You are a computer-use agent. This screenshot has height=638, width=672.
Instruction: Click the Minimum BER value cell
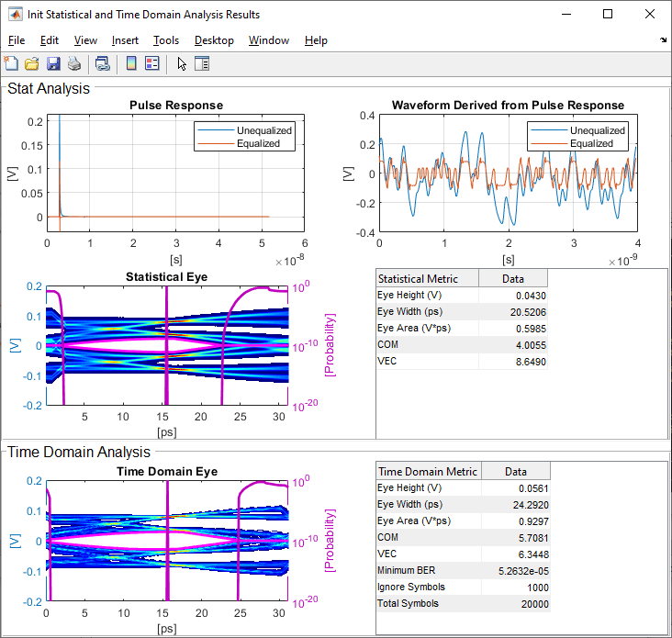tap(514, 570)
